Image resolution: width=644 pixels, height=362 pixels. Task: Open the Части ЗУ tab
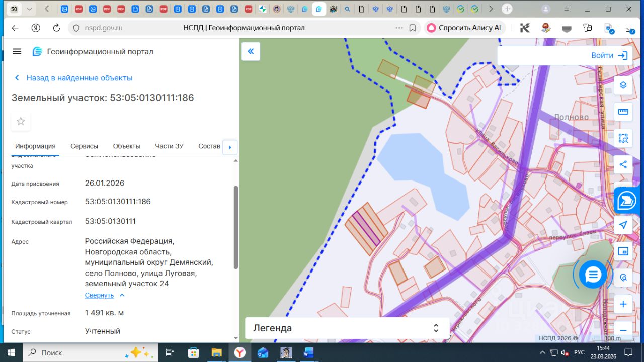pos(169,146)
